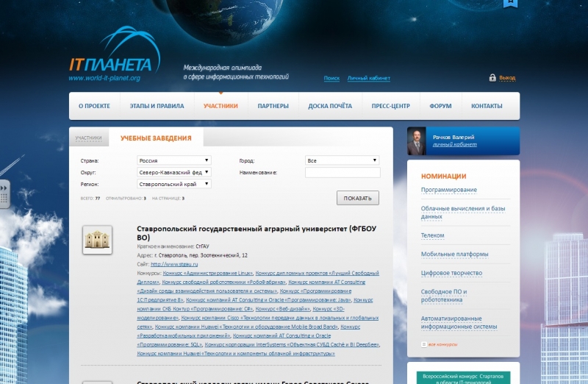Open the ДОСКА ПОЧЁТА menu item
Viewport: 588px width, 384px height.
pyautogui.click(x=330, y=106)
